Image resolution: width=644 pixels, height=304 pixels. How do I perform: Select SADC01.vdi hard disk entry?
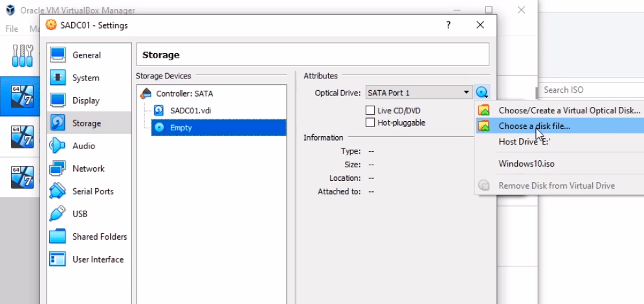[190, 110]
